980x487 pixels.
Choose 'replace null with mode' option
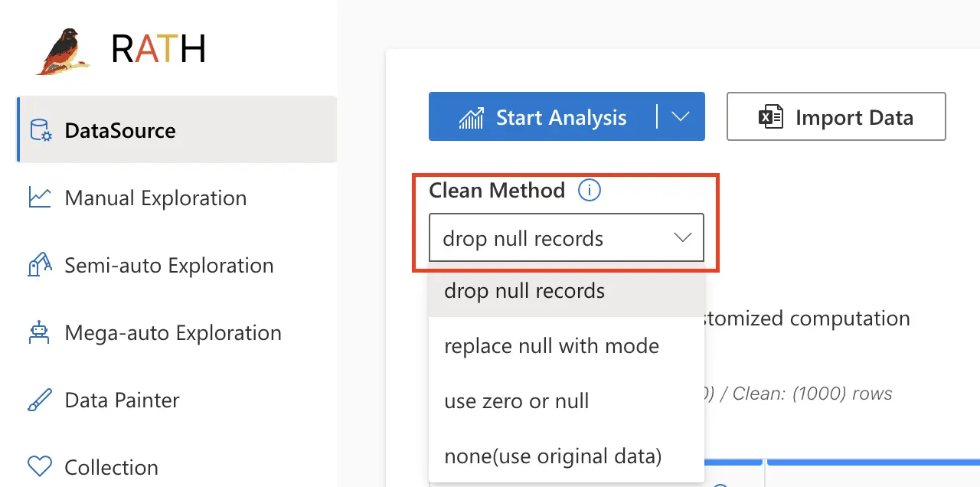point(551,346)
